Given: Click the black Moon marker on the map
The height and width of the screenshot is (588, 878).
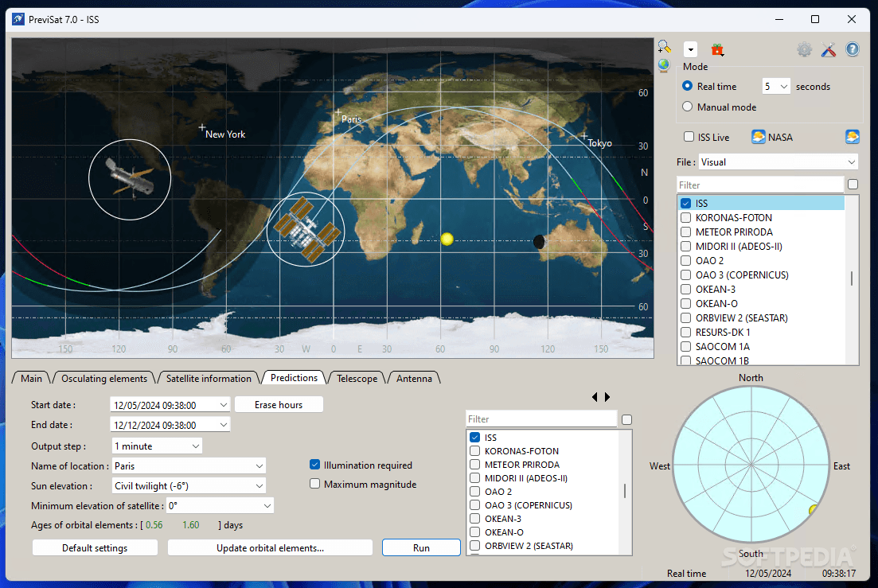Looking at the screenshot, I should click(539, 242).
